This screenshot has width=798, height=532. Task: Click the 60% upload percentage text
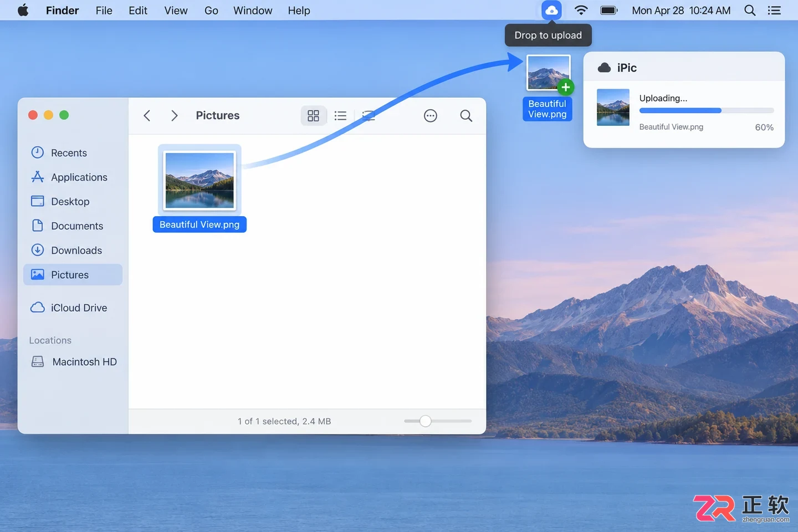tap(764, 127)
